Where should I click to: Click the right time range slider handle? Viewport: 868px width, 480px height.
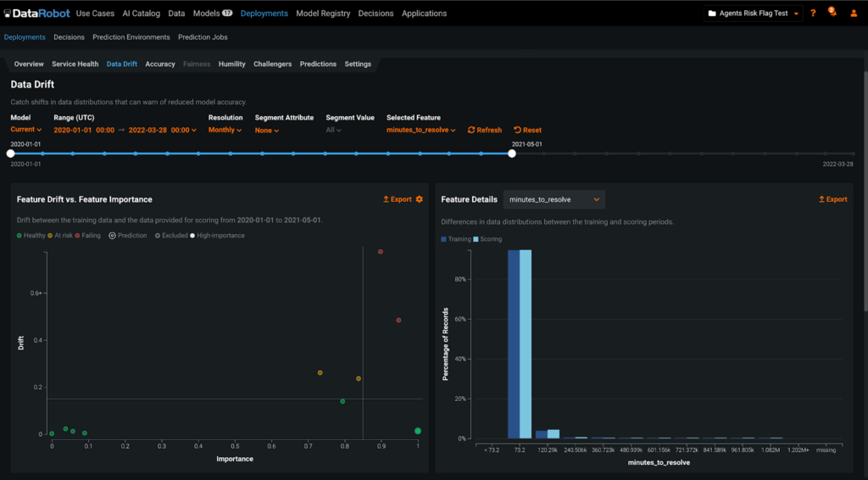(x=512, y=153)
